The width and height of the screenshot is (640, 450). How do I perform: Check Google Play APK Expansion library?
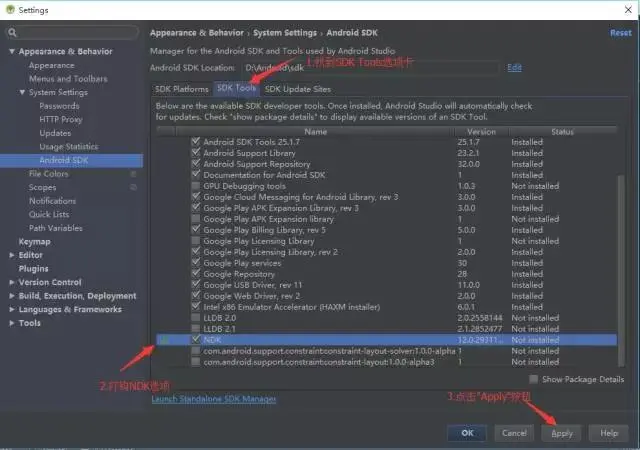click(x=196, y=219)
